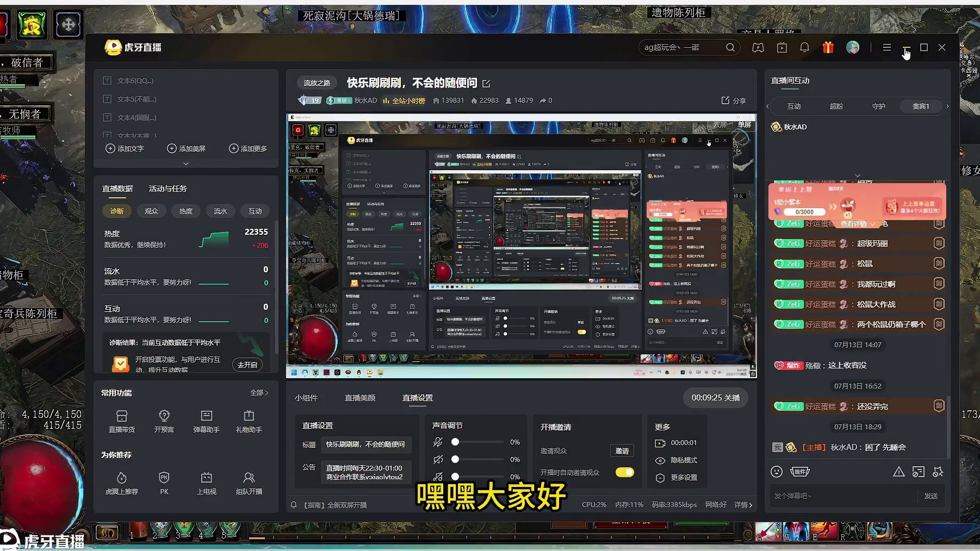
Task: Open the 组队开播 (team streaming) icon
Action: 249,483
